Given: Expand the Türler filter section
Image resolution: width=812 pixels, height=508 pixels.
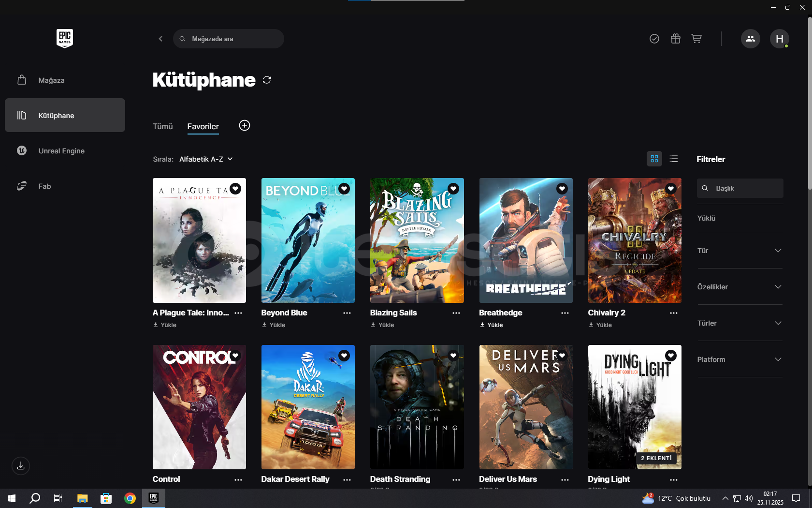Looking at the screenshot, I should tap(739, 323).
